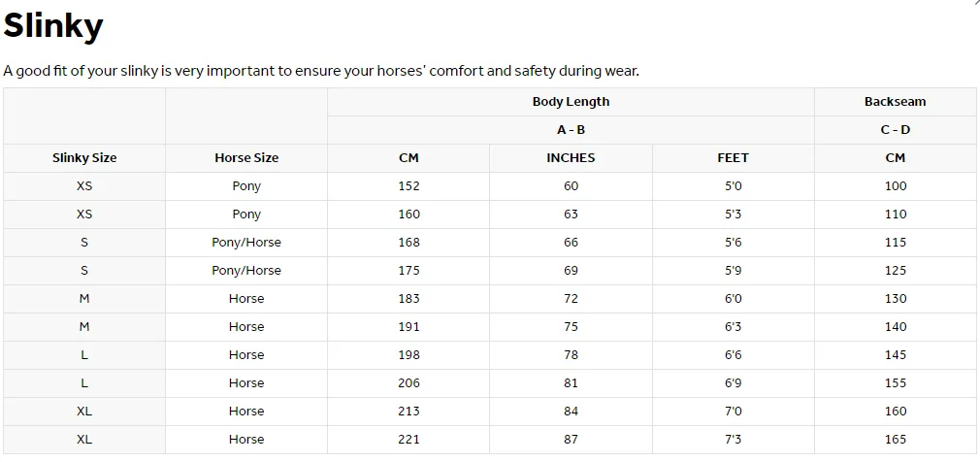Click the 5'3 feet cell
This screenshot has height=462, width=980.
coord(734,214)
